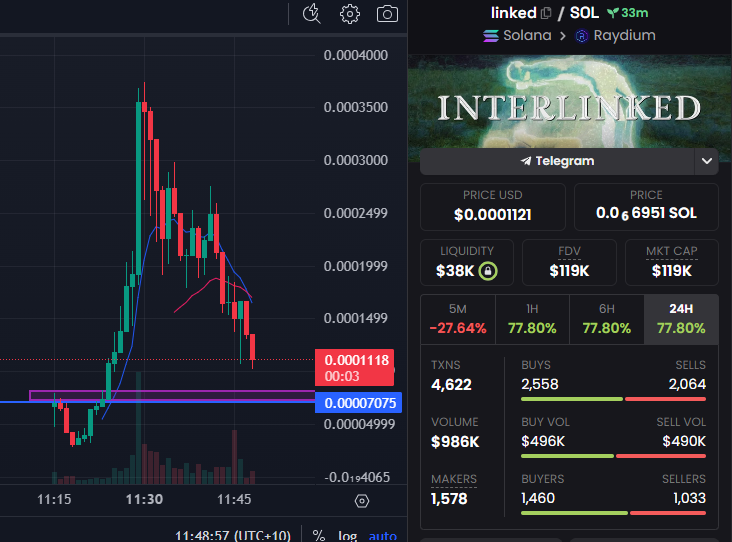The image size is (732, 542).
Task: Click the PRICE USD $0.0001121 box
Action: [493, 207]
